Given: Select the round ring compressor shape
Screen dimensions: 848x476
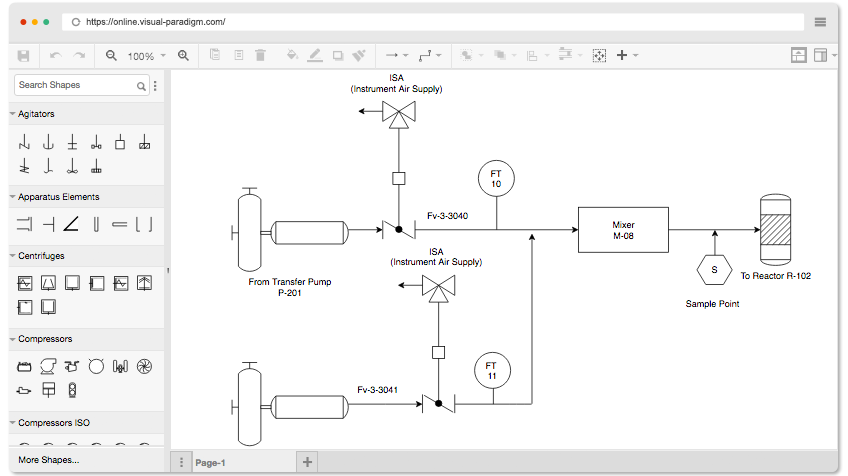Looking at the screenshot, I should pos(96,367).
